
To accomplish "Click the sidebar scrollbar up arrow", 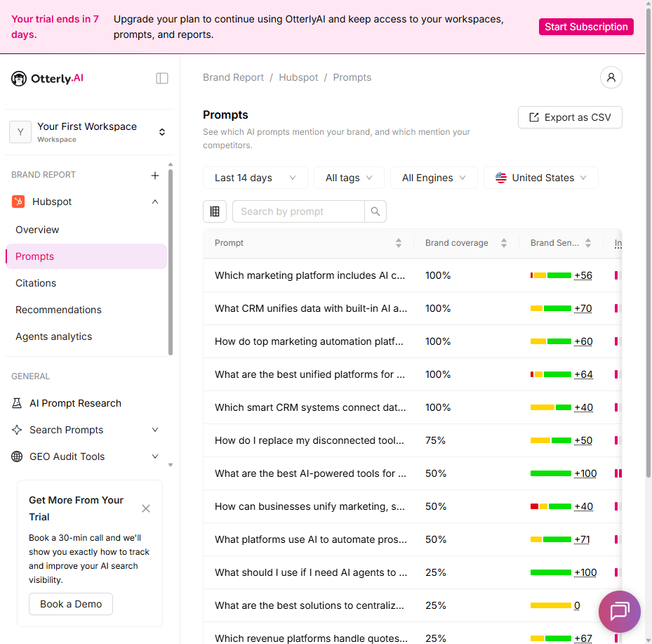I will tap(171, 165).
